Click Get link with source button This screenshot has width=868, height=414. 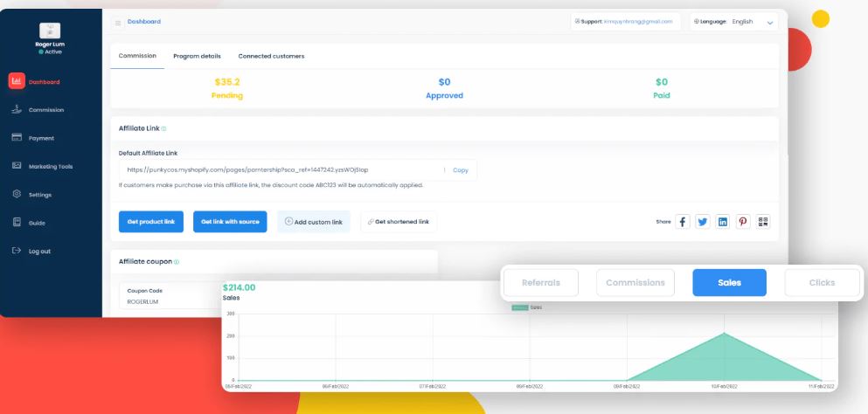click(230, 221)
